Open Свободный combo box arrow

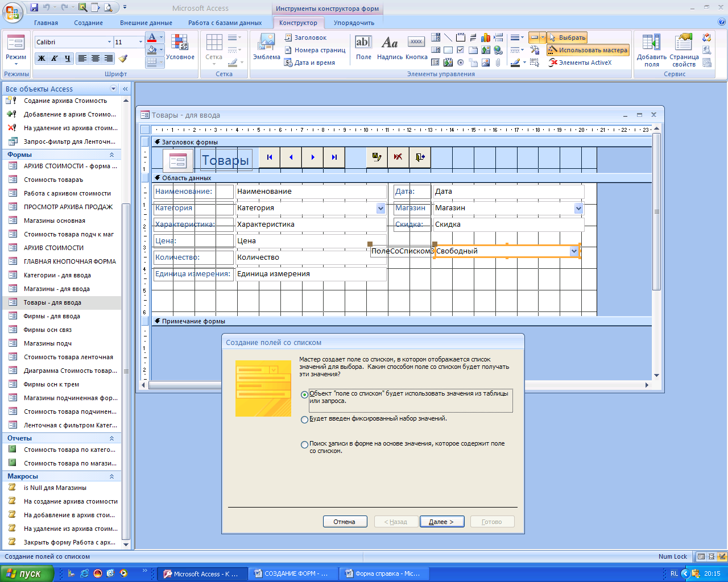pos(574,251)
